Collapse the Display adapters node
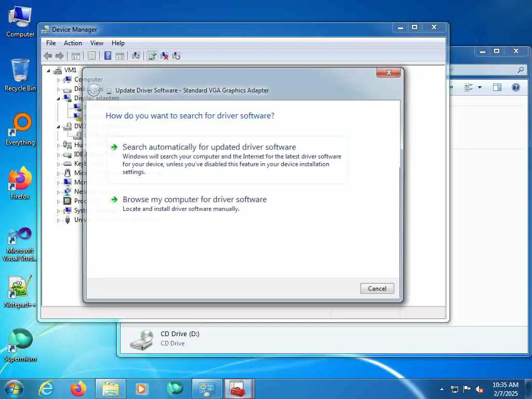The width and height of the screenshot is (532, 399). (58, 99)
